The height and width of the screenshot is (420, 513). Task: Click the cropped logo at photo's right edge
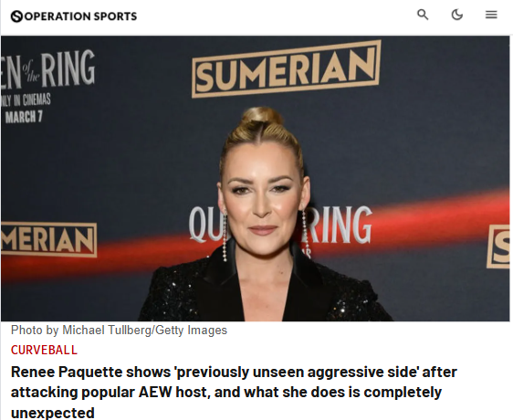498,247
